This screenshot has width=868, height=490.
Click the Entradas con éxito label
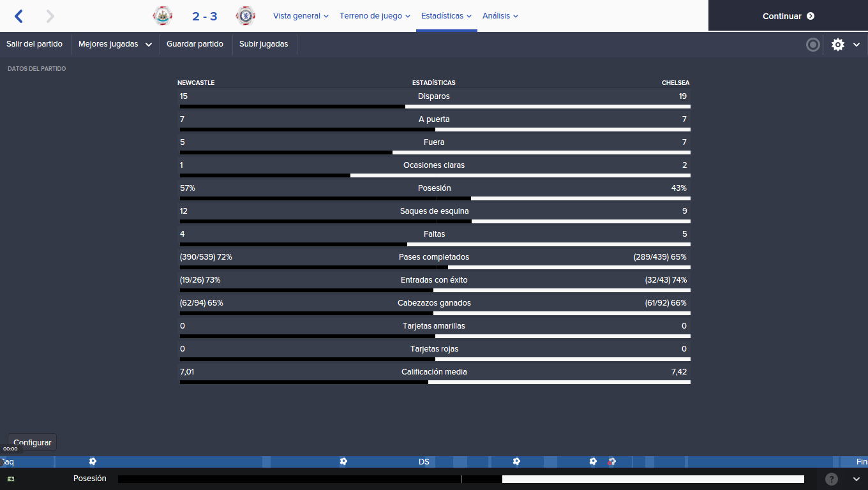[434, 280]
